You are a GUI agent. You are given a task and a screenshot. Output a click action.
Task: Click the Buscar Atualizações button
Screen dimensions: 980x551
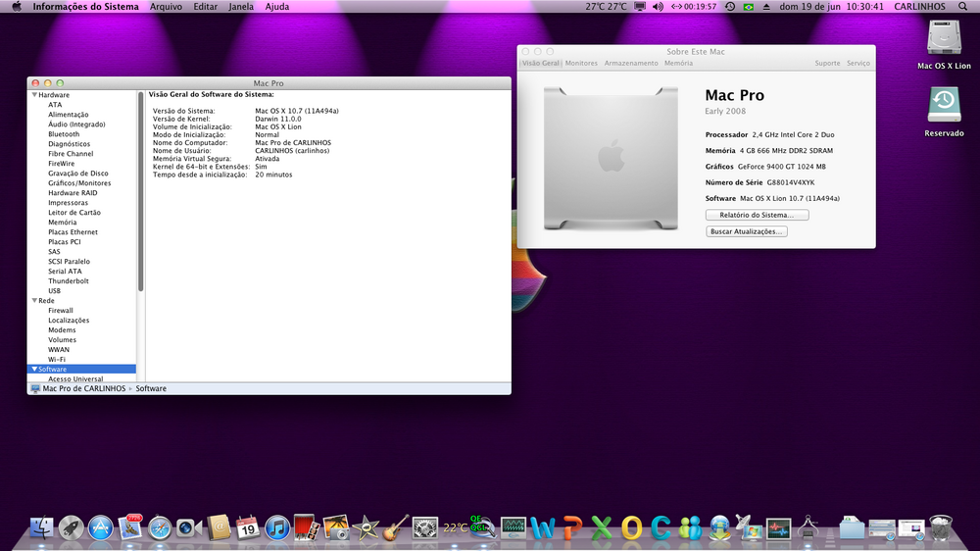(747, 231)
